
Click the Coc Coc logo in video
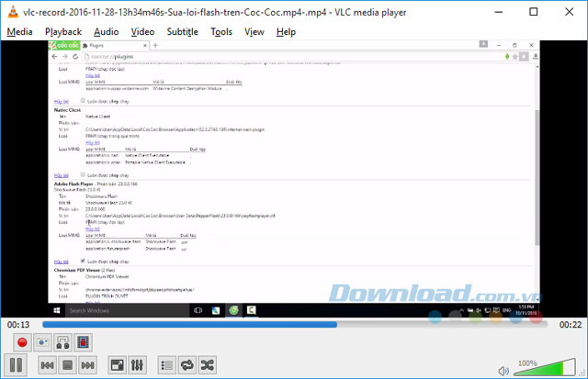tap(64, 45)
